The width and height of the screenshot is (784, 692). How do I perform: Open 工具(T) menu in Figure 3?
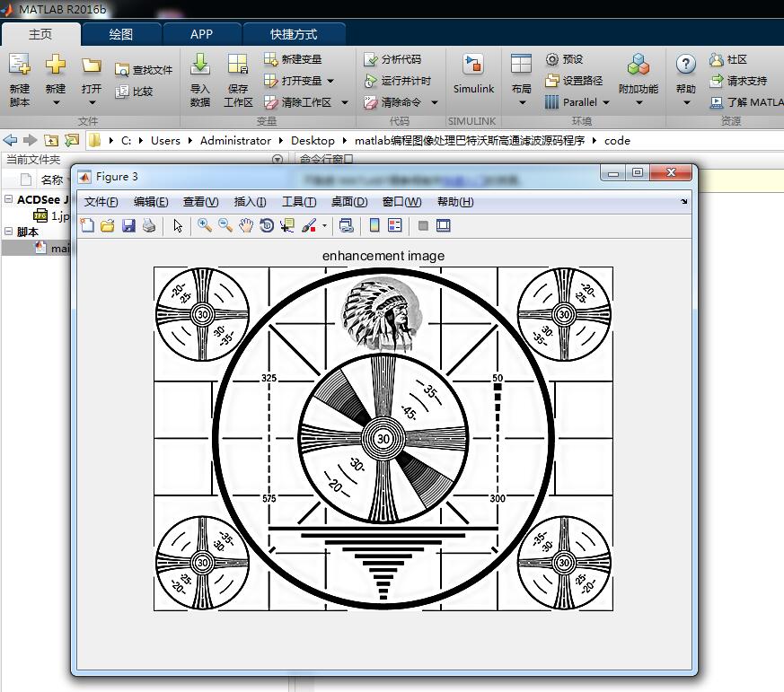(x=299, y=202)
